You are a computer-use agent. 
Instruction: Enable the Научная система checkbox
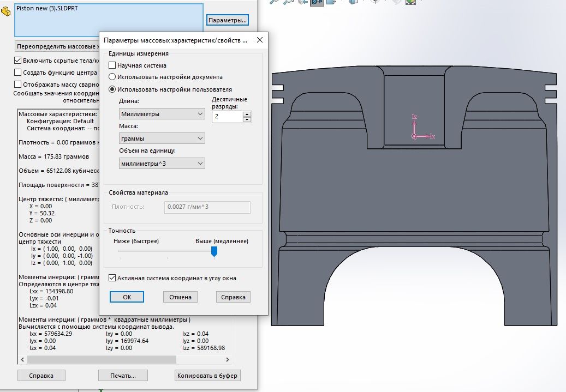(112, 65)
